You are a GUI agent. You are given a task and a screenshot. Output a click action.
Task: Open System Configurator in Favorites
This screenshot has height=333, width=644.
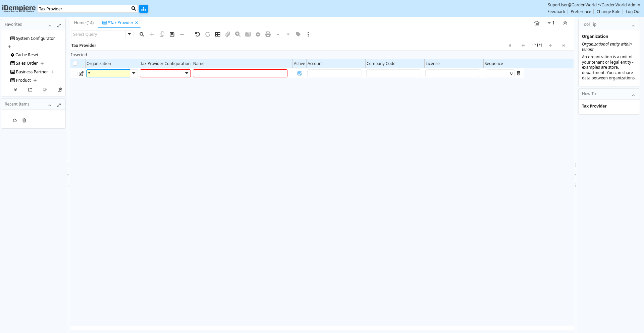click(x=35, y=39)
